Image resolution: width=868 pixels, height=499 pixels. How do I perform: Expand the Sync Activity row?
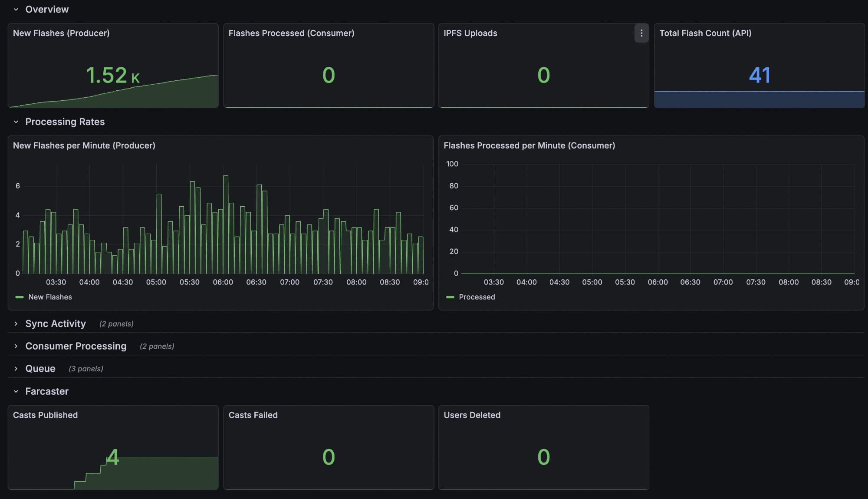[55, 324]
